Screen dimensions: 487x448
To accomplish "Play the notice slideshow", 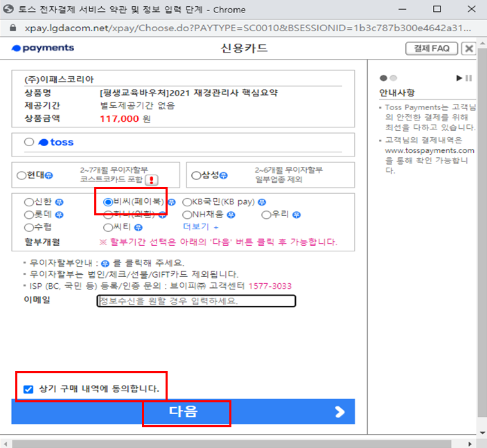I will pyautogui.click(x=459, y=78).
